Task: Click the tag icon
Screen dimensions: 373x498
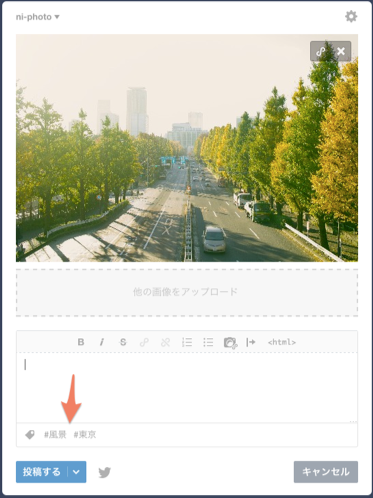Action: point(30,435)
